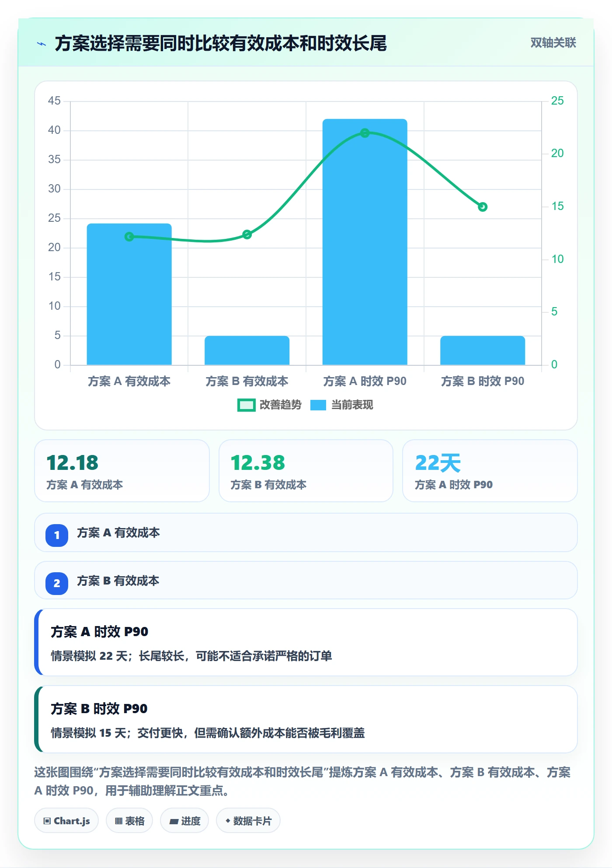
Task: Click the 方案 A 时效 P90 blue bar
Action: 365,242
